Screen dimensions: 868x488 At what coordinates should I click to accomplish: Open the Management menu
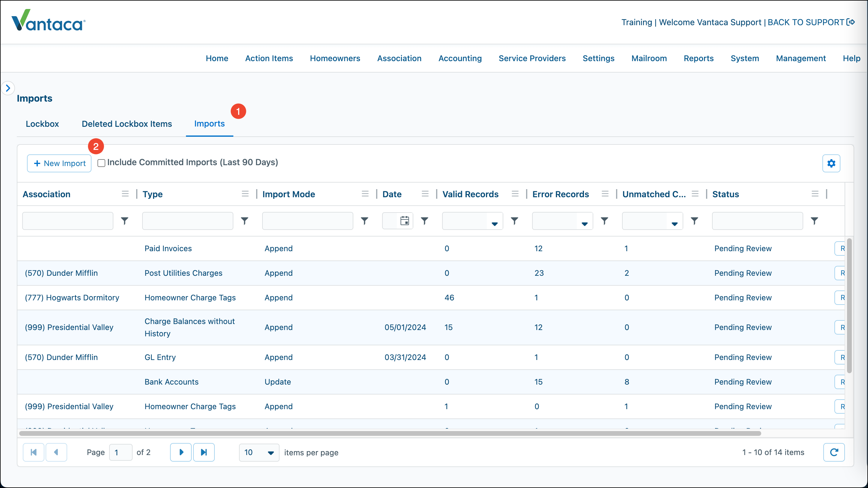[801, 58]
